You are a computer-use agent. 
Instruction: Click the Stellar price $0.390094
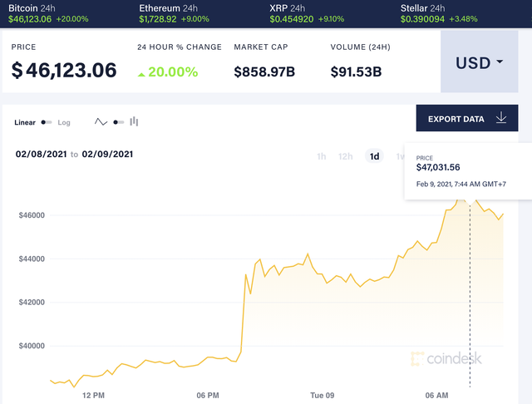point(422,19)
